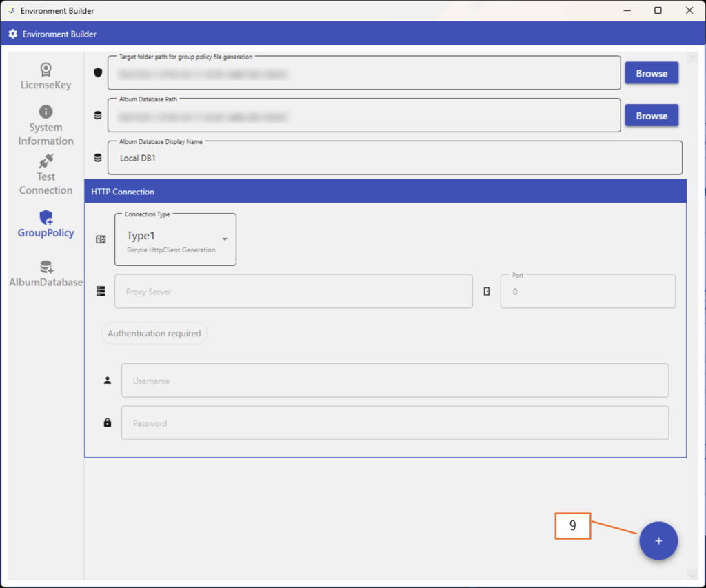Open the LicenseKey section in sidebar
Screen dimensions: 706x588
coord(46,76)
